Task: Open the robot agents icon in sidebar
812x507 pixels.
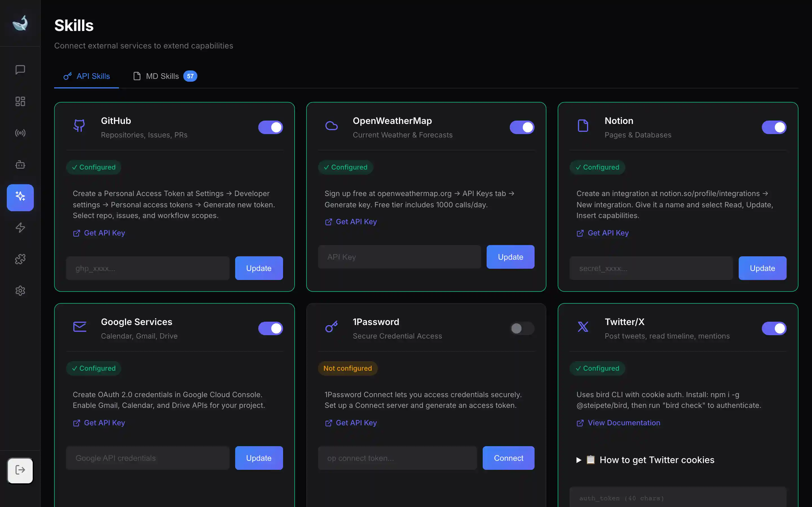Action: [20, 165]
